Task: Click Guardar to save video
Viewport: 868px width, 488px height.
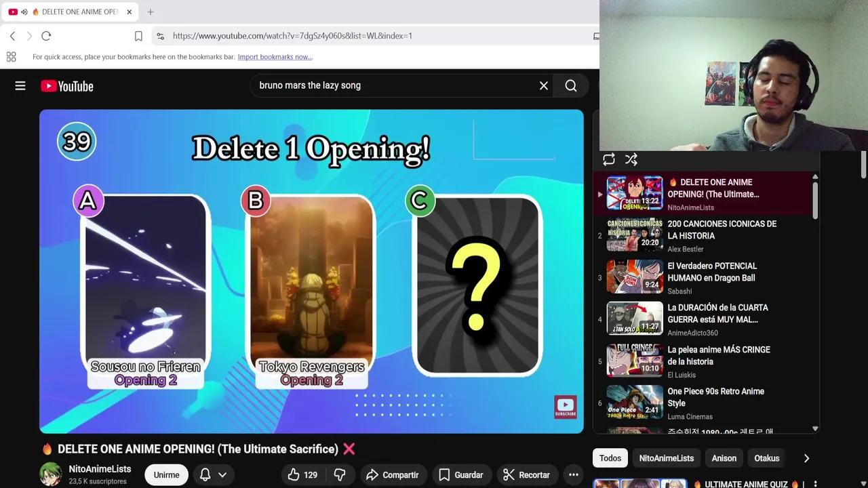Action: click(x=461, y=475)
